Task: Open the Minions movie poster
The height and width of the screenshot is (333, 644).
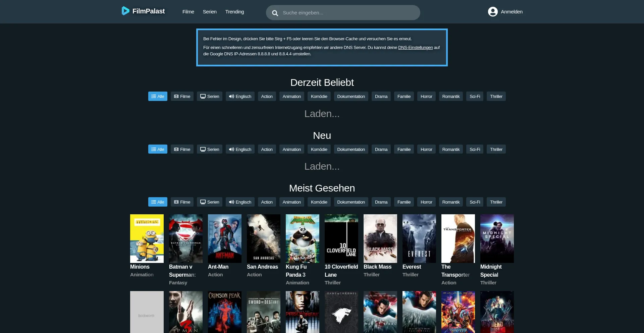Action: (x=147, y=238)
